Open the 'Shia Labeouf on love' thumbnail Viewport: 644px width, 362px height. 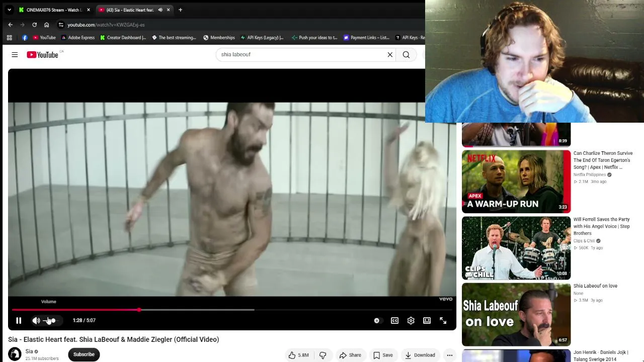pos(516,314)
